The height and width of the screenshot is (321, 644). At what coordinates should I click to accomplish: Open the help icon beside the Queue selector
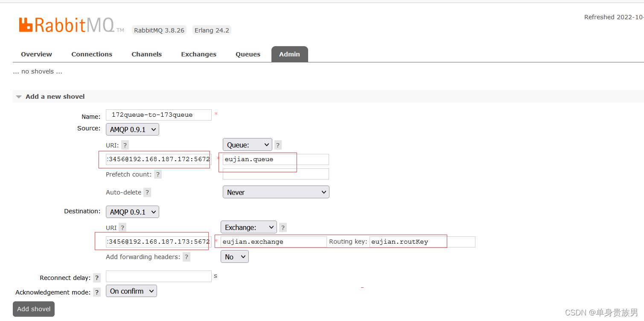coord(277,144)
